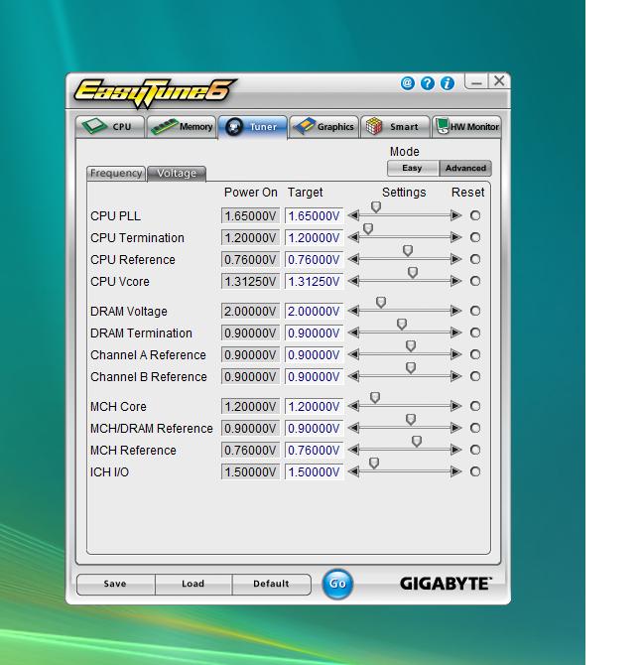Select the Tuner tab
Viewport: 644px width, 665px height.
coord(253,127)
